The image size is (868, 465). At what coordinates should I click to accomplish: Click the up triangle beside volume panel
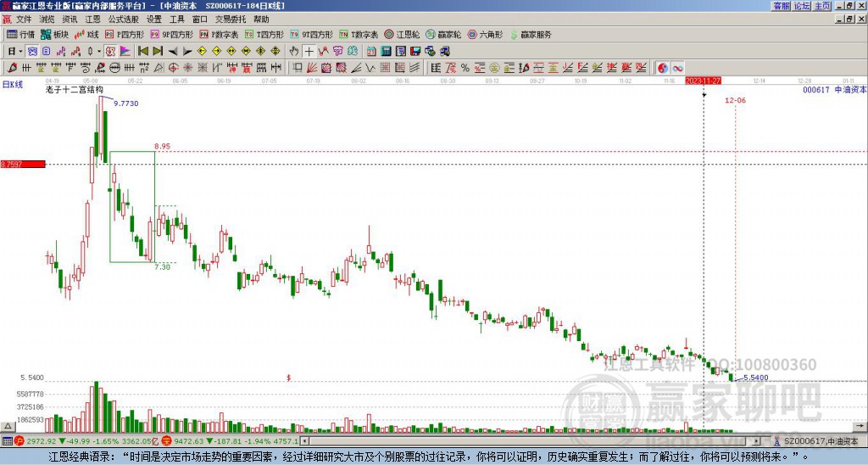click(x=7, y=426)
